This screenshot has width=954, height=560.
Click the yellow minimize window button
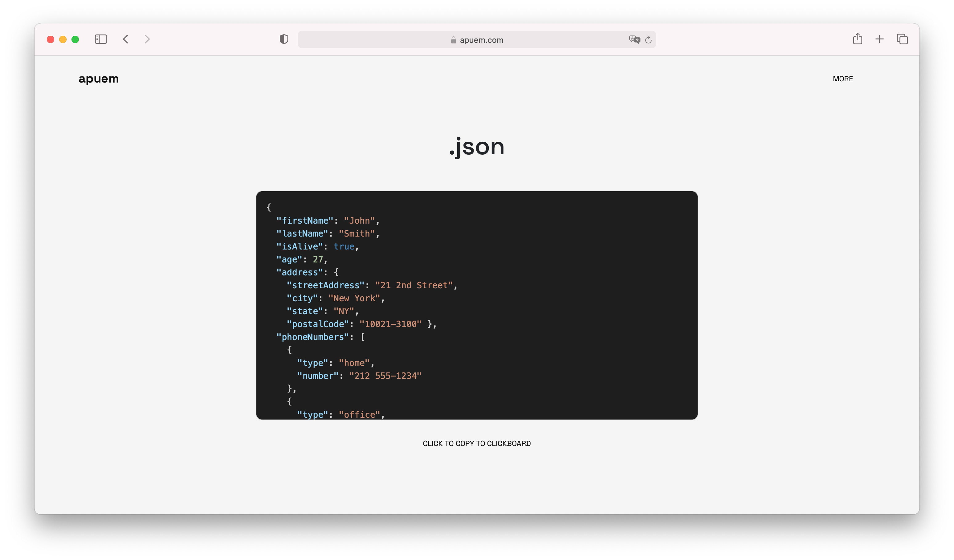click(x=63, y=39)
